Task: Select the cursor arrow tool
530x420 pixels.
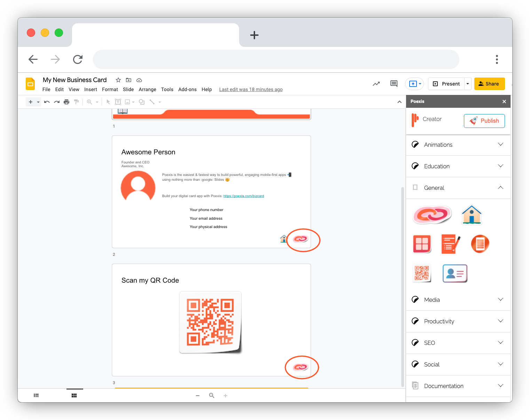Action: pyautogui.click(x=108, y=102)
